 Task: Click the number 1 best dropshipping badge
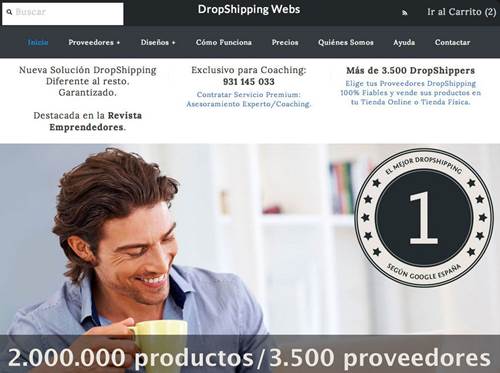click(x=424, y=217)
